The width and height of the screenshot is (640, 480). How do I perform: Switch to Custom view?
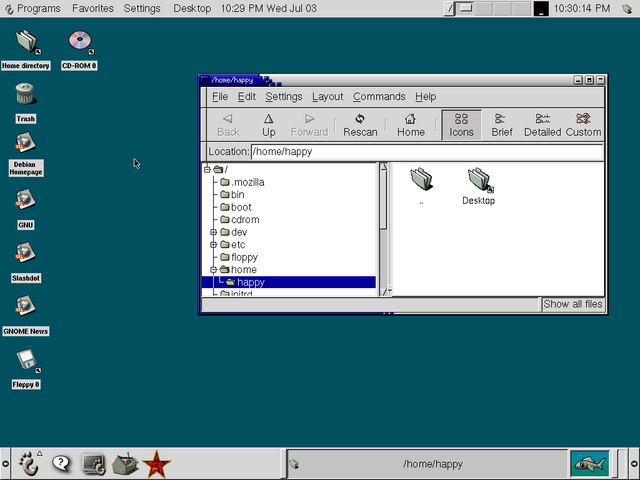coord(583,125)
